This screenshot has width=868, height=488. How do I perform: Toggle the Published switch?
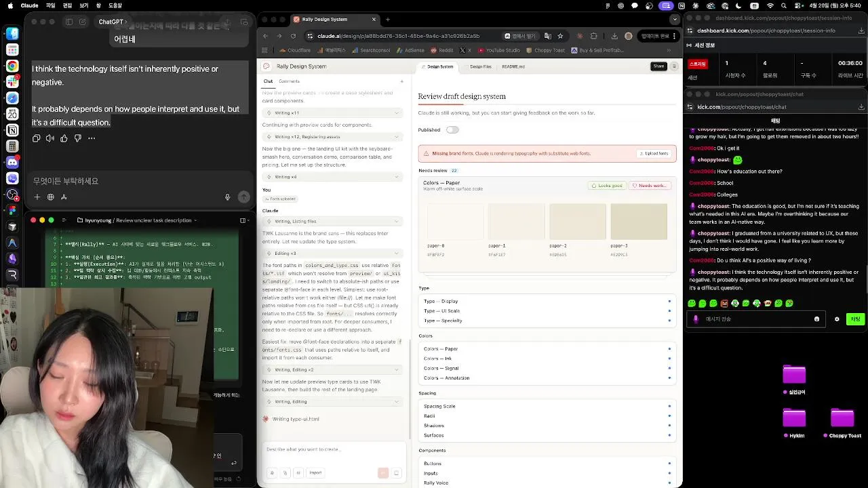pos(452,129)
